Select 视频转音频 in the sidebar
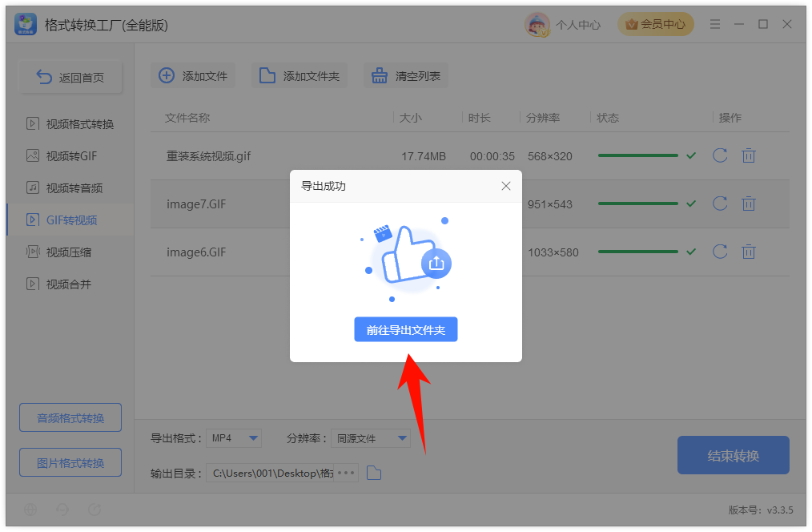The width and height of the screenshot is (812, 532). 70,188
